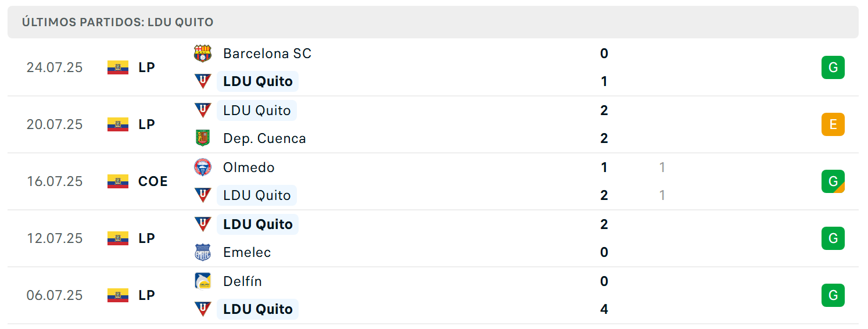
Task: Click the Dep. Cuenca team crest
Action: 203,138
